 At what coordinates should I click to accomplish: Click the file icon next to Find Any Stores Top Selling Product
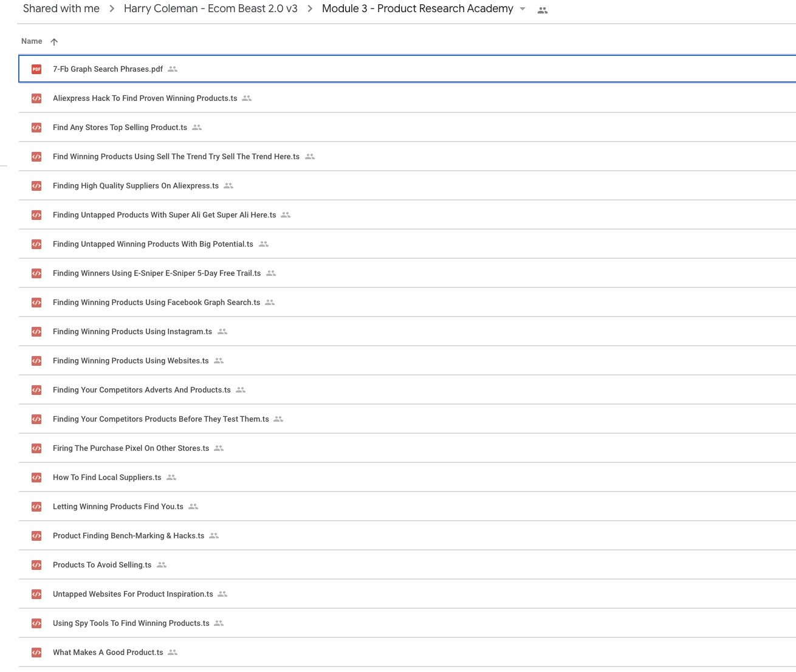(x=36, y=128)
